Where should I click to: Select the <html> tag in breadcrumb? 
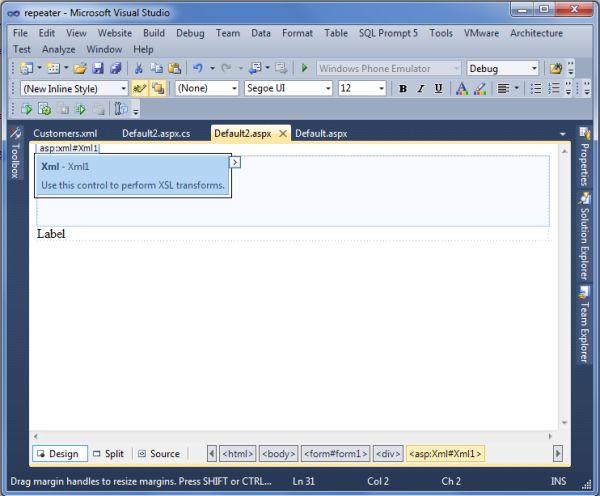238,454
